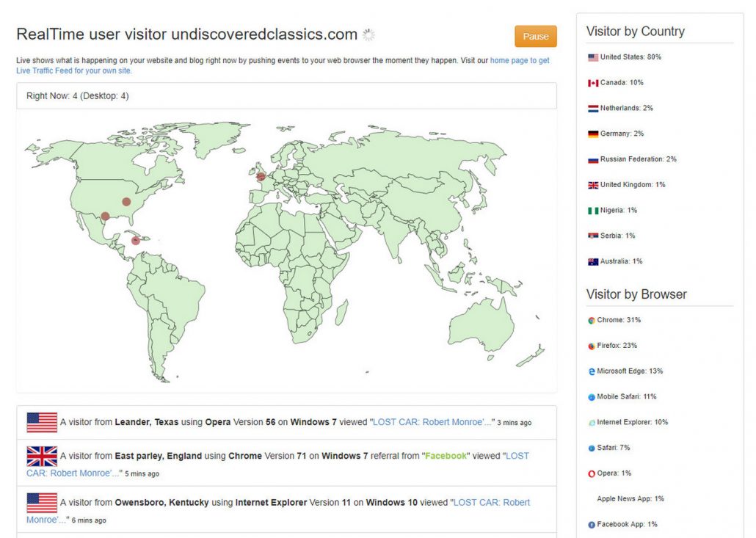Click the orange Pause button
Viewport: 756px width, 538px height.
(535, 37)
